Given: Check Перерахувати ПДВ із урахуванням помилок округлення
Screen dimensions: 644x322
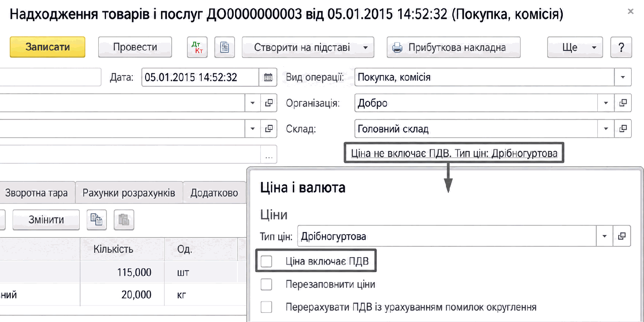Looking at the screenshot, I should [266, 307].
